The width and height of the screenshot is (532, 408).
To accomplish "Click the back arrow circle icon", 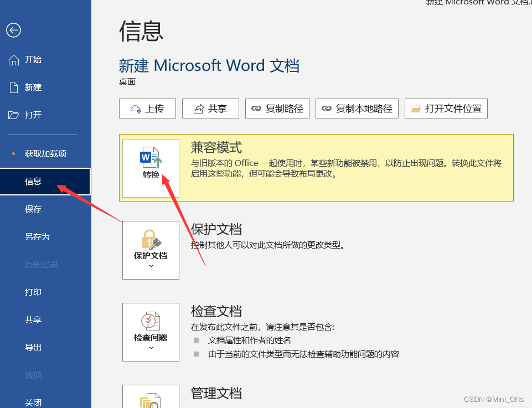I will tap(14, 30).
